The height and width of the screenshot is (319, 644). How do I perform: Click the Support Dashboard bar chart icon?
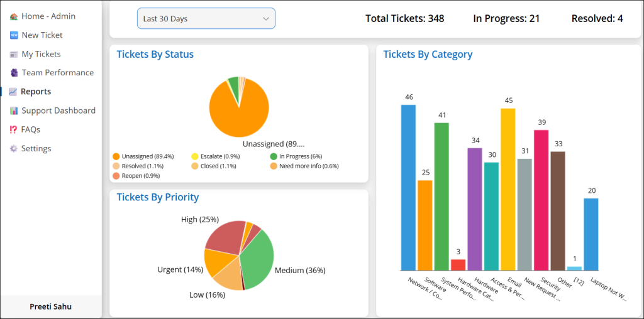(x=14, y=111)
